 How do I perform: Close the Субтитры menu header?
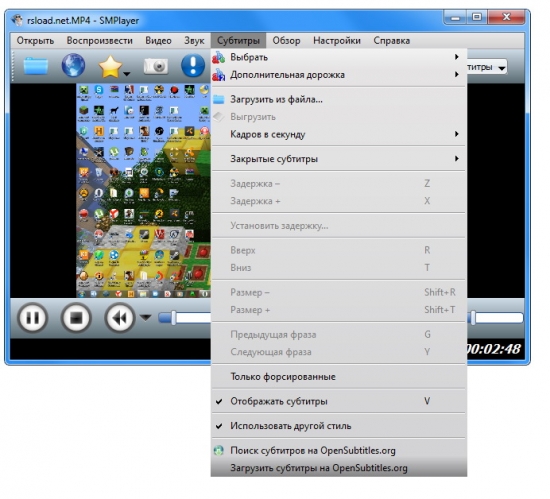click(x=239, y=41)
